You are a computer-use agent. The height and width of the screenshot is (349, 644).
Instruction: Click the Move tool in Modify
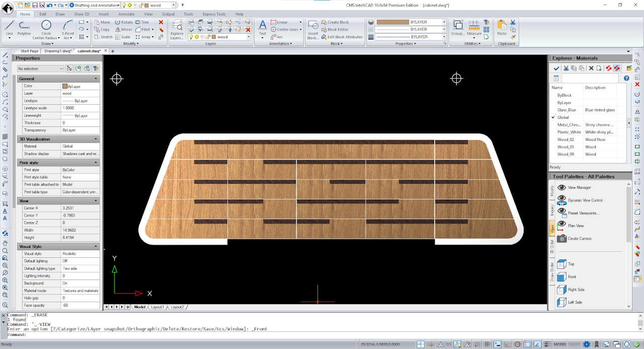[102, 22]
